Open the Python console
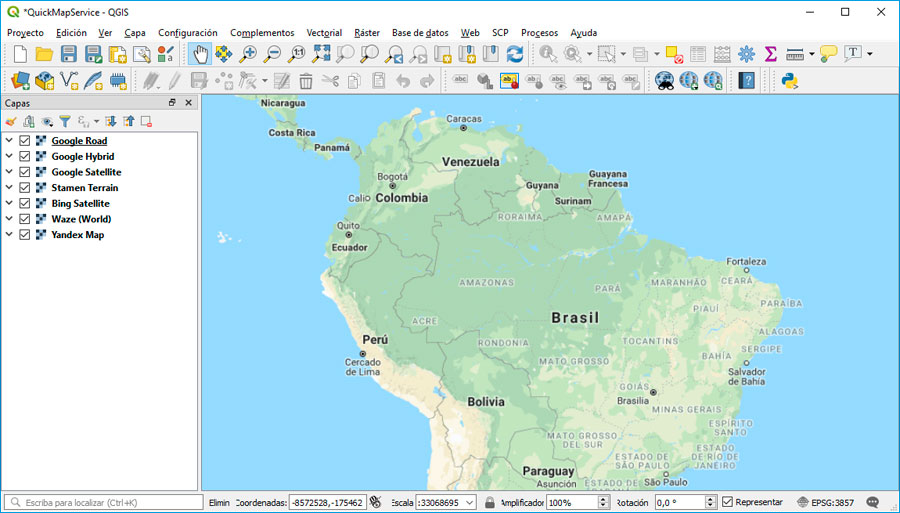Image resolution: width=900 pixels, height=513 pixels. tap(790, 81)
